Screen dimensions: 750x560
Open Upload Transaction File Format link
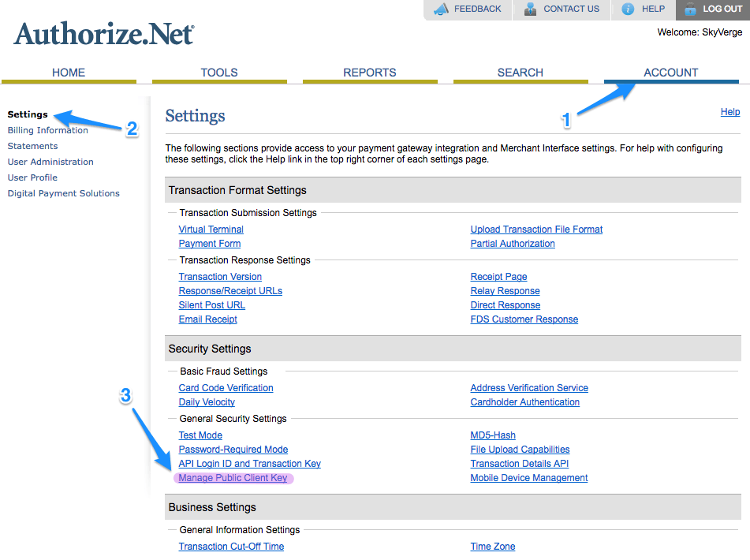click(536, 230)
